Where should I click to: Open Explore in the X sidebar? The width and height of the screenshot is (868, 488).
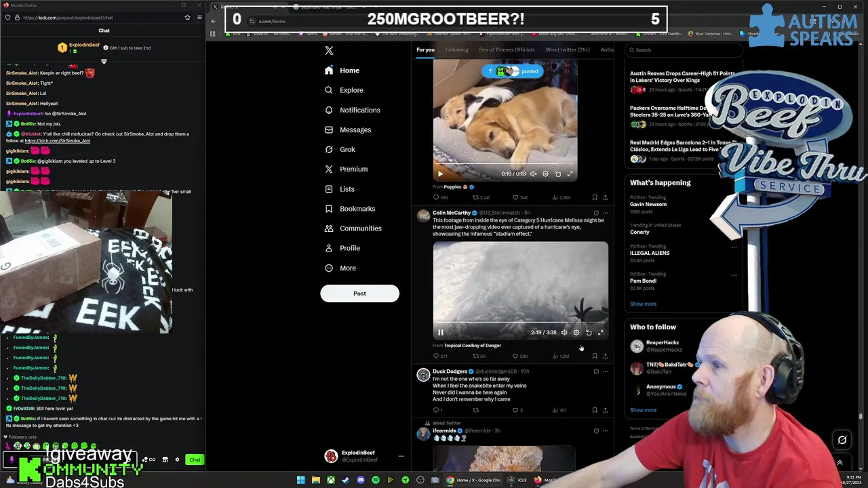point(344,90)
